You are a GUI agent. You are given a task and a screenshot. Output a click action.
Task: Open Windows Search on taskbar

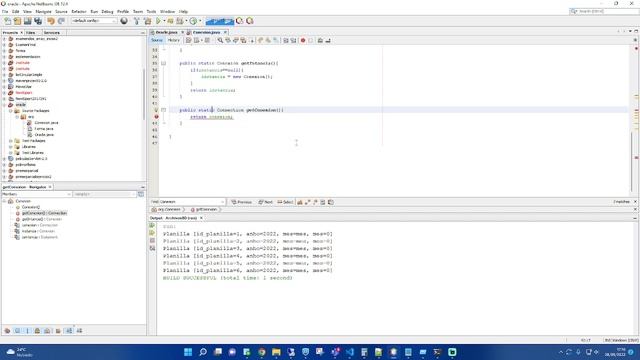coord(203,352)
